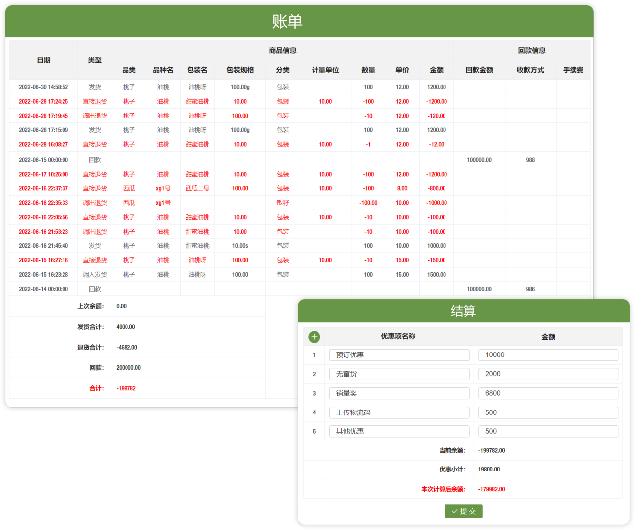Select discount name field in row 3
This screenshot has height=531, width=635.
click(x=398, y=393)
